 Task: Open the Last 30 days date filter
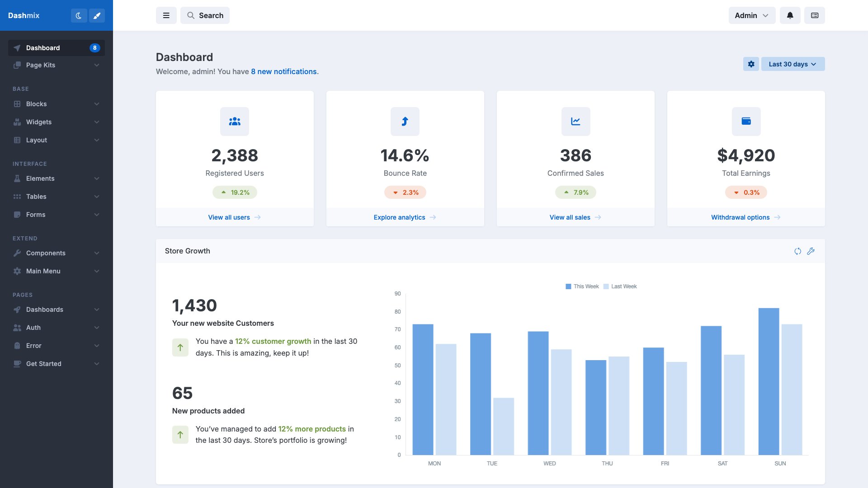tap(793, 64)
